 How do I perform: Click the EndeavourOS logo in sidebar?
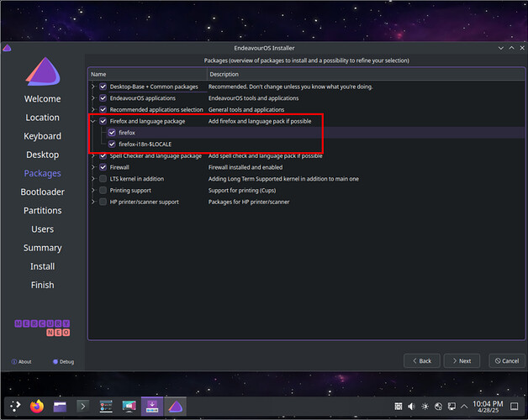[x=43, y=71]
